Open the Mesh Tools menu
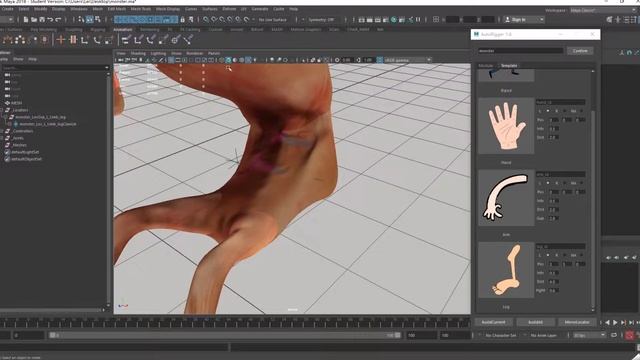 [140, 9]
